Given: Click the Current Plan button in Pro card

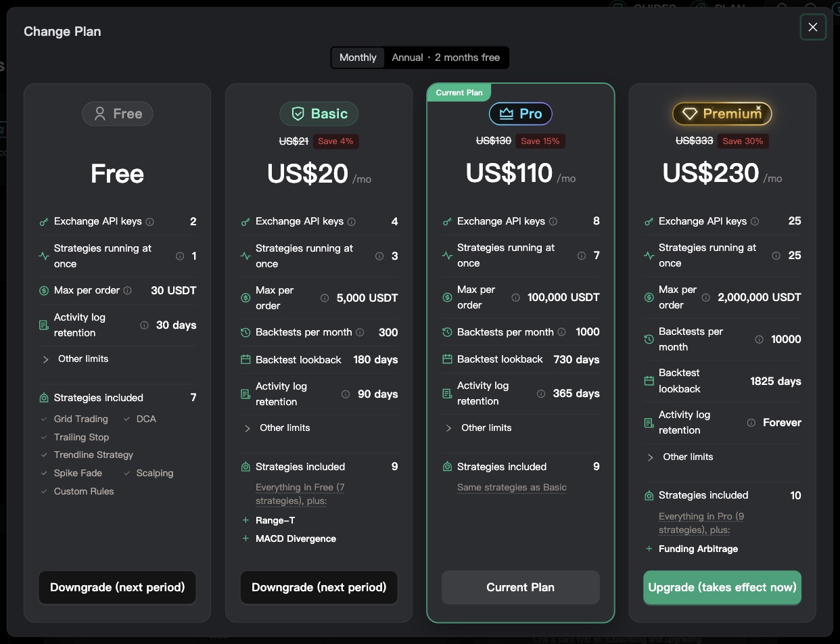Looking at the screenshot, I should click(x=520, y=587).
